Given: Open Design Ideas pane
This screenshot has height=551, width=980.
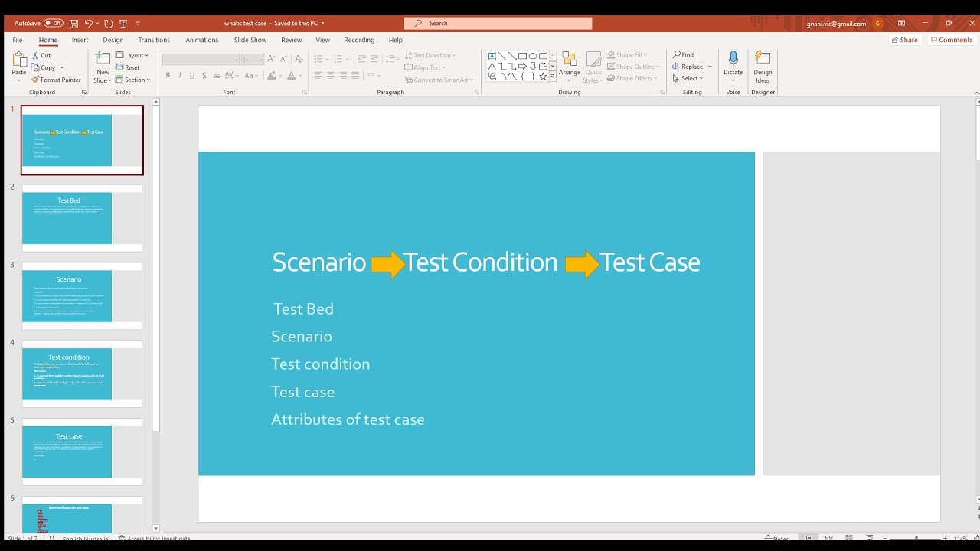Looking at the screenshot, I should (x=763, y=67).
